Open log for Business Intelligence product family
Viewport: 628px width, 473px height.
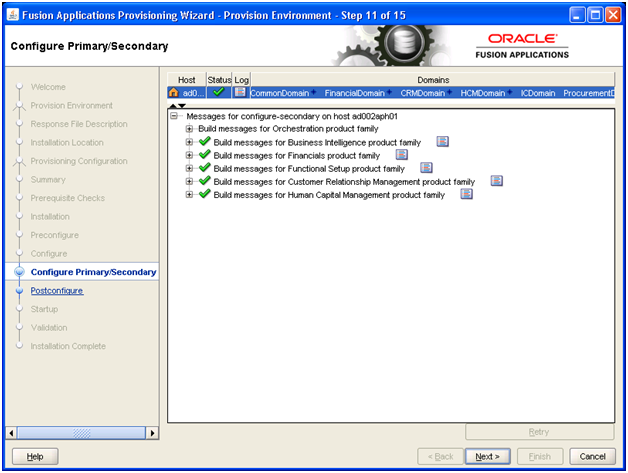coord(443,141)
